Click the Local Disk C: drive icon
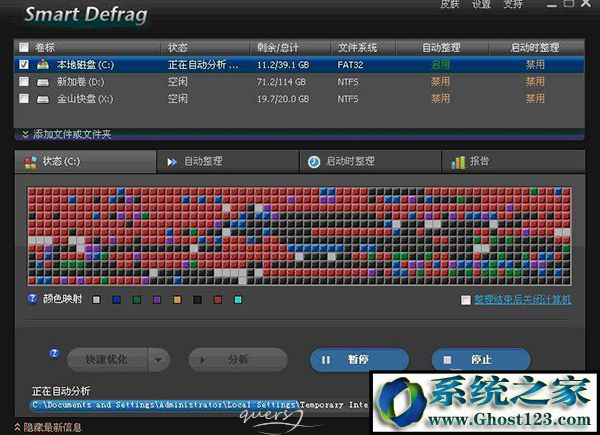The width and height of the screenshot is (600, 435). point(42,64)
